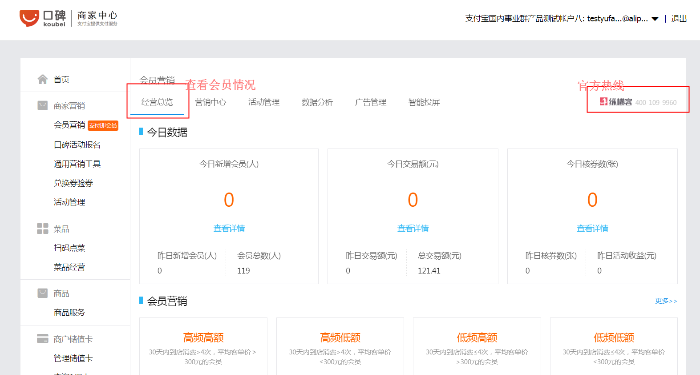The width and height of the screenshot is (700, 375).
Task: Switch to the 广告管理 tab
Action: click(x=371, y=102)
